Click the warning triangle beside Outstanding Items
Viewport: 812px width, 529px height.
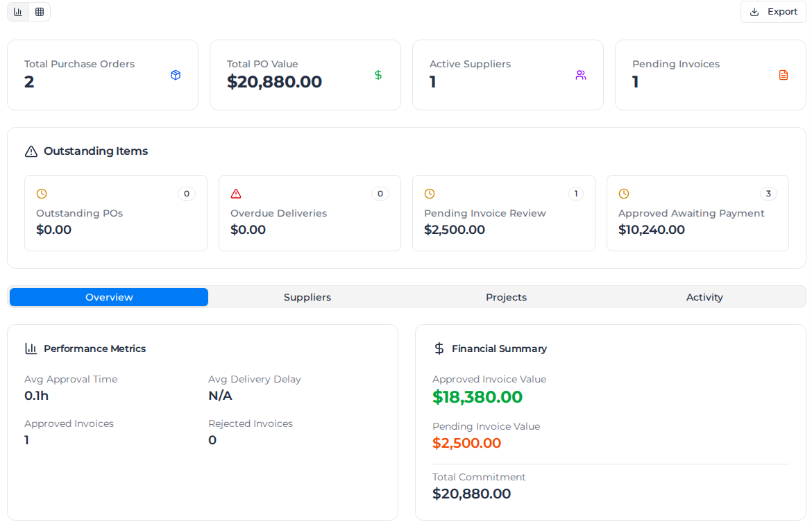[31, 151]
